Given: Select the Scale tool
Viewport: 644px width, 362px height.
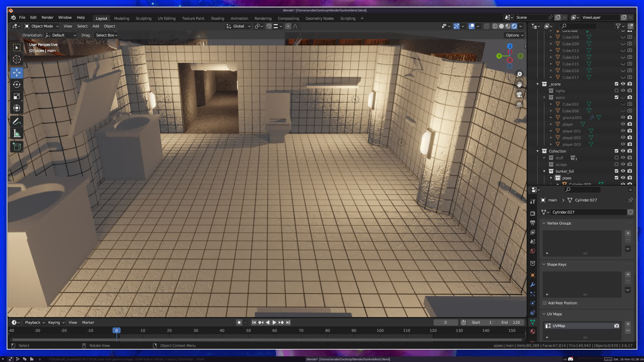Looking at the screenshot, I should [17, 97].
